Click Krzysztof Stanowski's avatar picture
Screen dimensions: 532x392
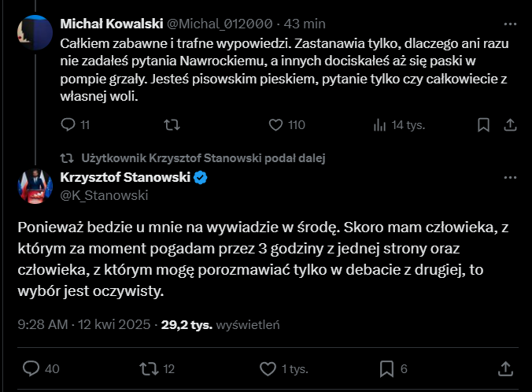(34, 186)
